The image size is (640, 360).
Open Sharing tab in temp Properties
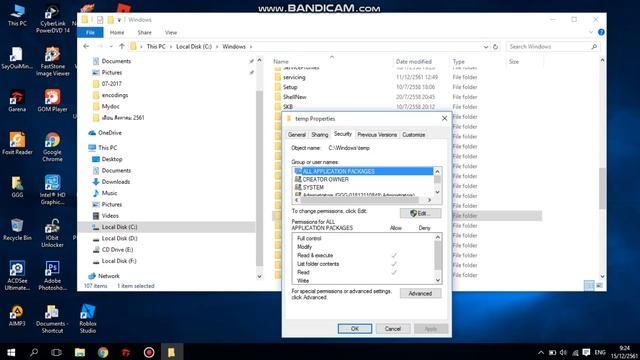coord(320,135)
